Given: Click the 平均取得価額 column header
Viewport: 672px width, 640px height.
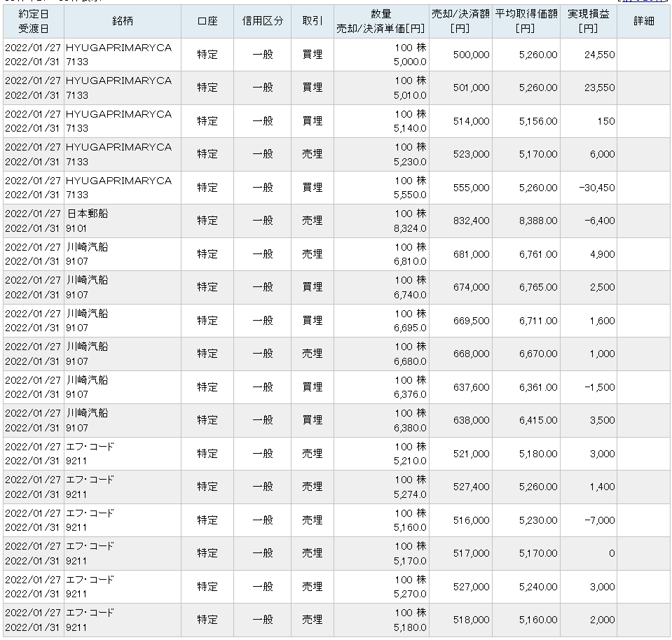Looking at the screenshot, I should point(526,21).
